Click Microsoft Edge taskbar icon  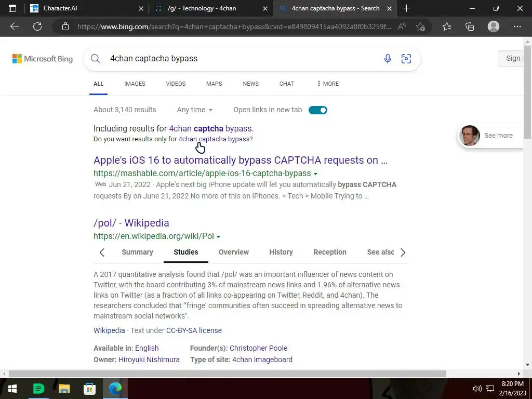click(x=115, y=389)
